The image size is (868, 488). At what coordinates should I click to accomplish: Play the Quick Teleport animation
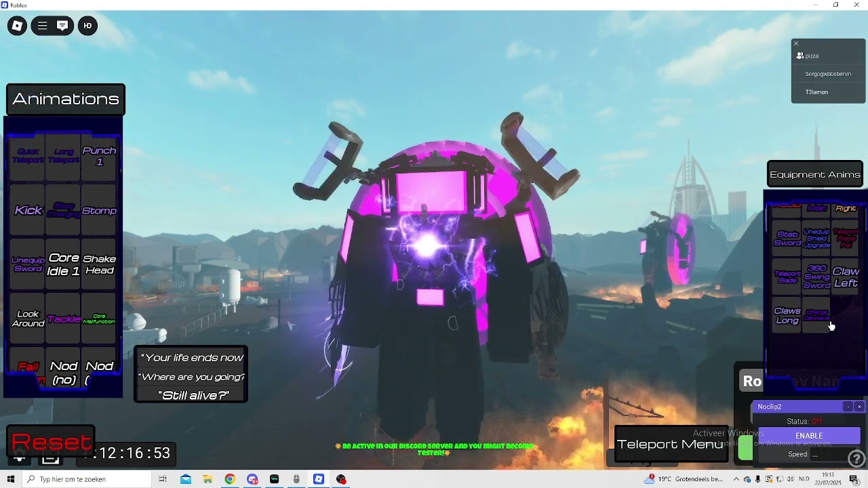(28, 157)
